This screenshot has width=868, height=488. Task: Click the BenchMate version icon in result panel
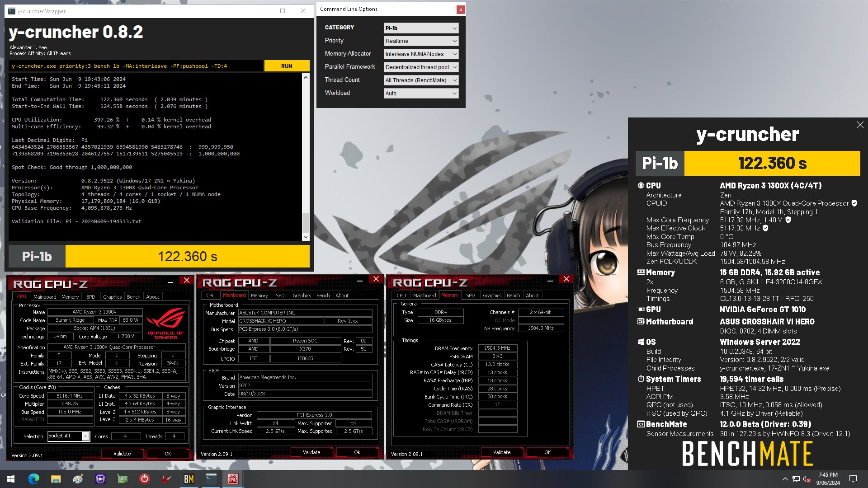(x=641, y=424)
